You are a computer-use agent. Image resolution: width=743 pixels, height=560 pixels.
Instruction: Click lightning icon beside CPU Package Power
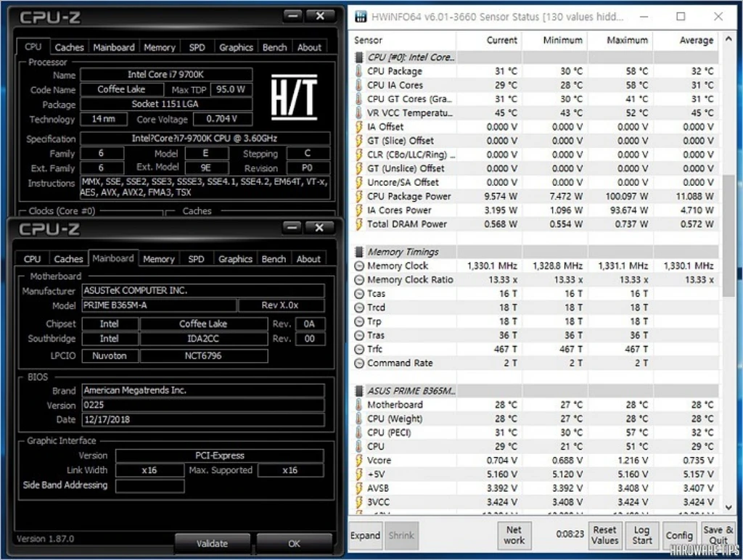tap(358, 196)
